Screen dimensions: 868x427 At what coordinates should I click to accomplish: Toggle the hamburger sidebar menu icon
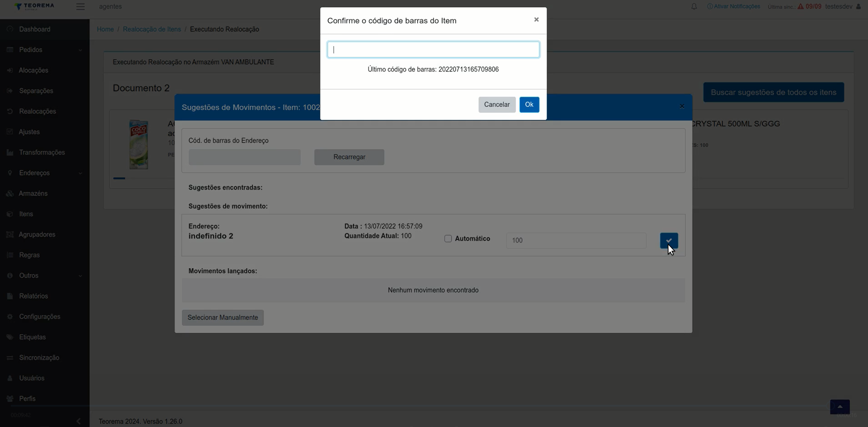click(x=80, y=6)
